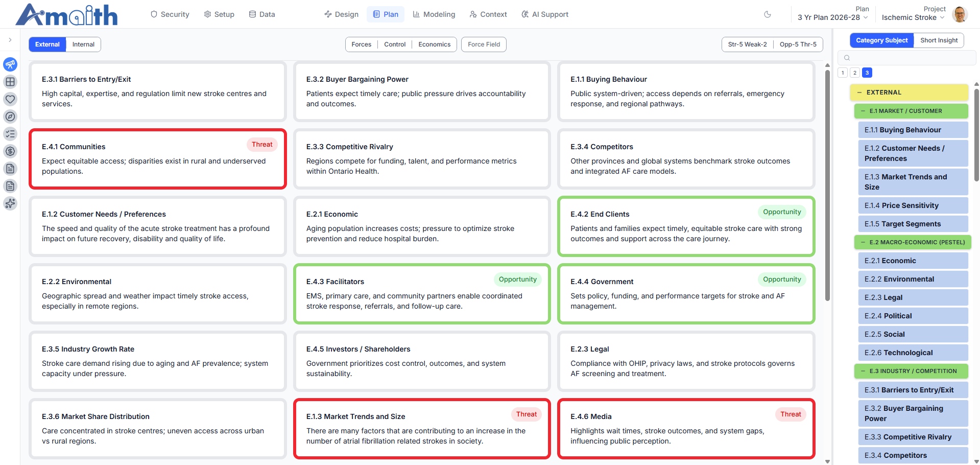Viewport: 980px width, 465px height.
Task: Open the E.2.2 Environmental card
Action: pyautogui.click(x=158, y=294)
